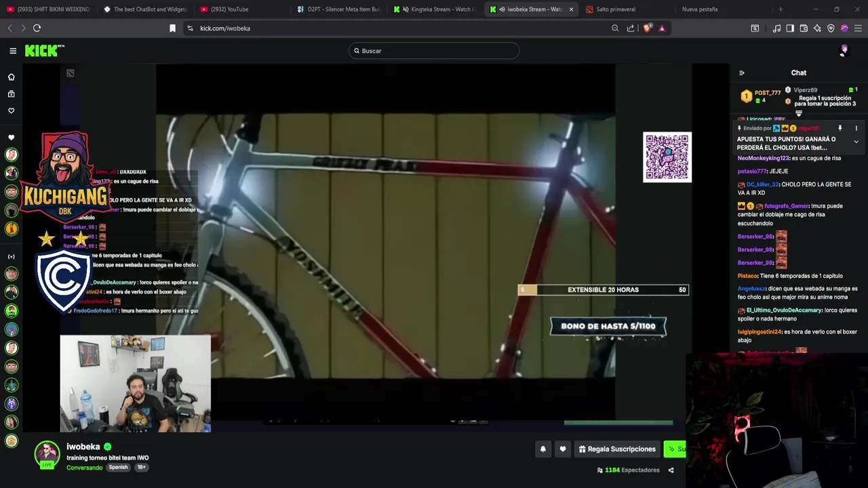The width and height of the screenshot is (868, 488).
Task: Click POST_777 in gift leaderboard
Action: [768, 93]
